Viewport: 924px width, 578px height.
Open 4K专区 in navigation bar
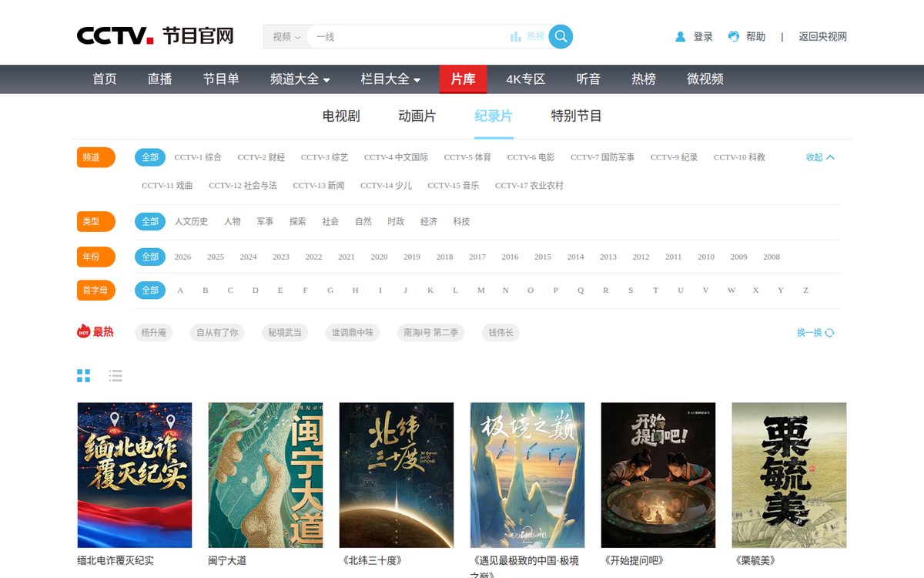coord(525,79)
